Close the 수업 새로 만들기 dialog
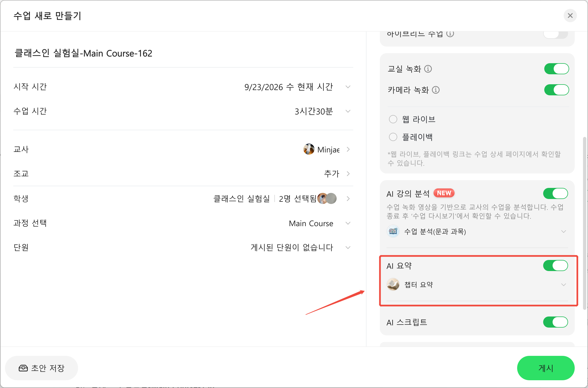 pos(570,16)
